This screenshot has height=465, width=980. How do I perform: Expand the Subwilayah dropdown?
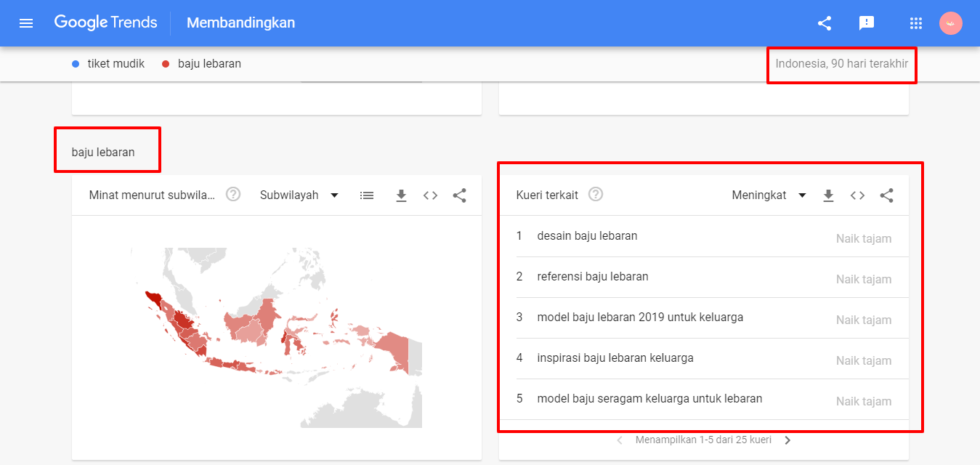[299, 195]
